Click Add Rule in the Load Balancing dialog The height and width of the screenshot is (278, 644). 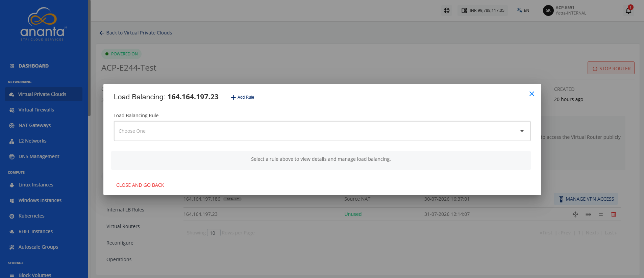coord(243,97)
